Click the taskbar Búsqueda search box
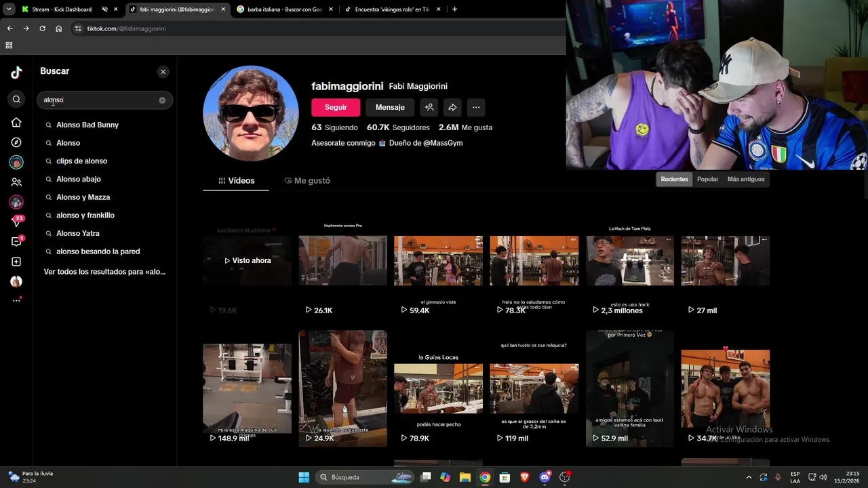The width and height of the screenshot is (868, 488). (x=366, y=477)
